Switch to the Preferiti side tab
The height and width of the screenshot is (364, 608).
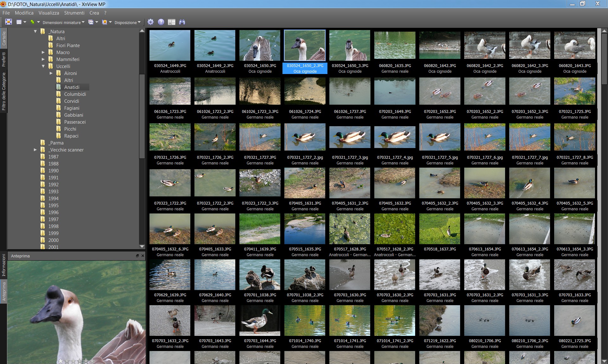click(x=3, y=59)
